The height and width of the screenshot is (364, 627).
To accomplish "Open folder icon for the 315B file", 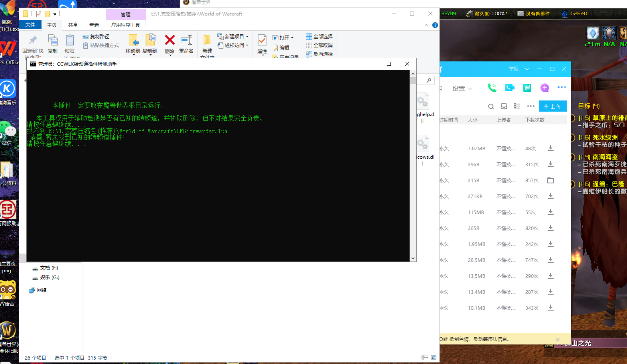I will (550, 180).
